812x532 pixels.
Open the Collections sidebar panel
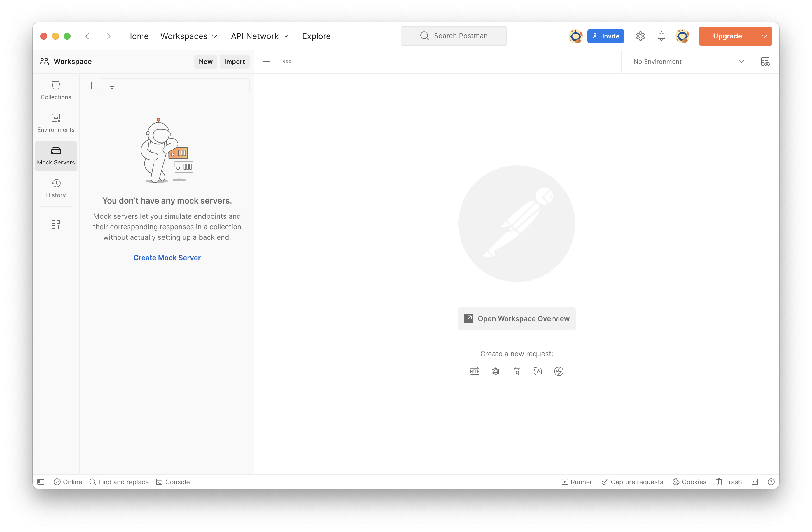[56, 90]
